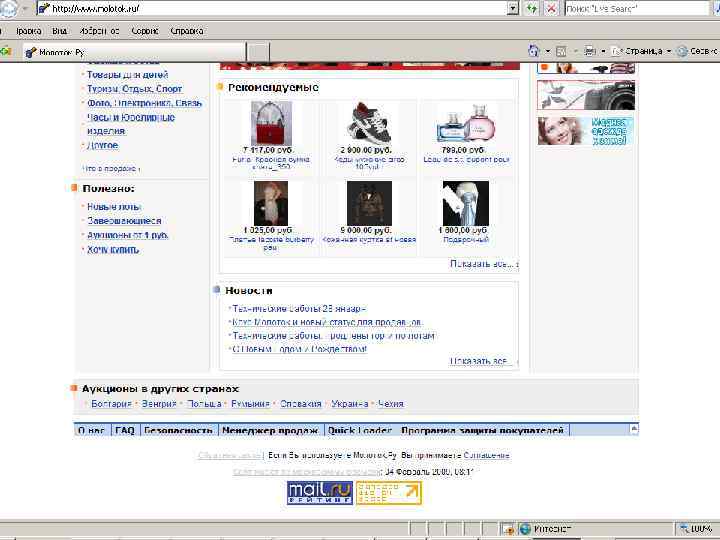Click О нас in footer bar
Screen dimensions: 720x540
(92, 430)
